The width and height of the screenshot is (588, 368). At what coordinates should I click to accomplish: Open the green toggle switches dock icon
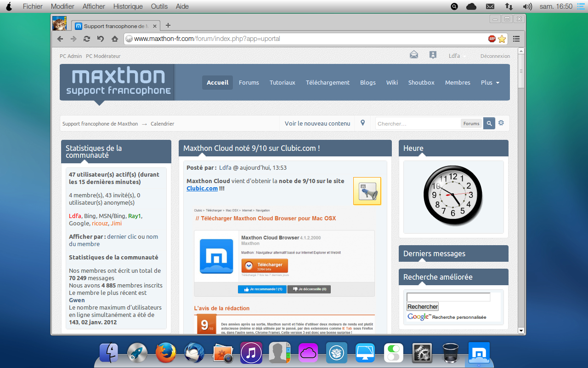pos(394,353)
